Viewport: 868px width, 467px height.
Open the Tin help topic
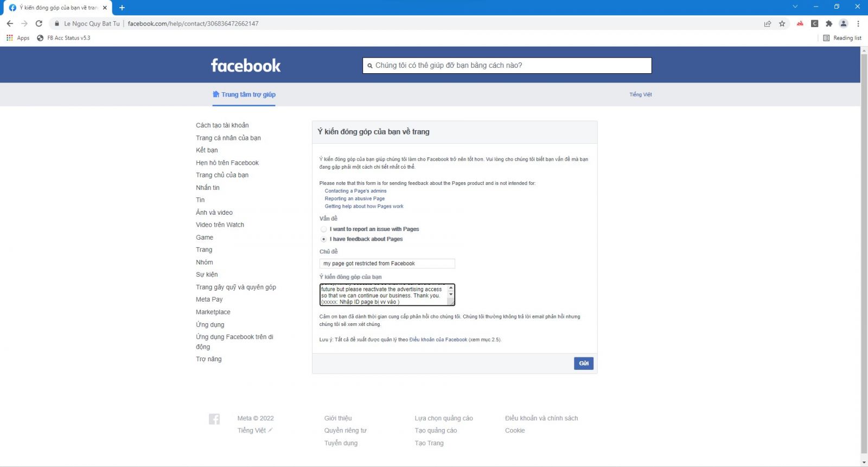pos(200,200)
